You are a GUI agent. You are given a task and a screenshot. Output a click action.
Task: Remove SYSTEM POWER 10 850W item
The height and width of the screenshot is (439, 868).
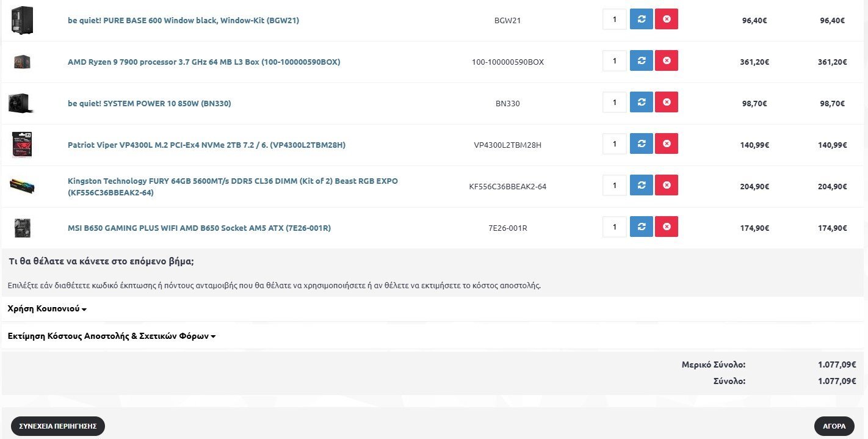[667, 102]
